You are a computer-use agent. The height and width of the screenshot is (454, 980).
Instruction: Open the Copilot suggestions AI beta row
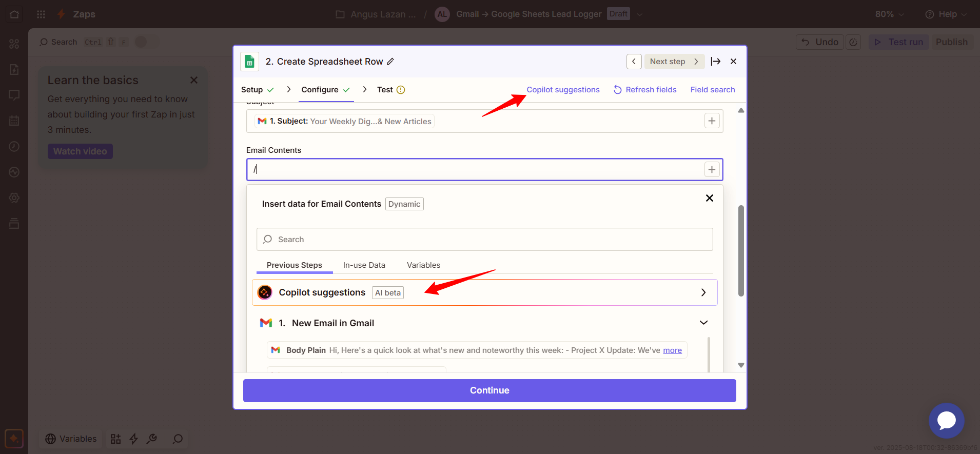click(x=485, y=292)
